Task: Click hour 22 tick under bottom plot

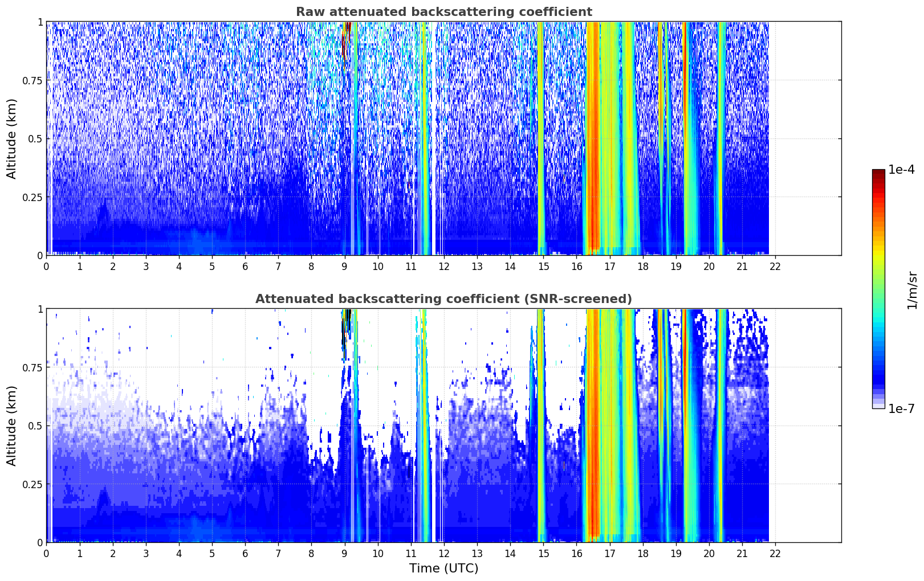Action: [775, 553]
